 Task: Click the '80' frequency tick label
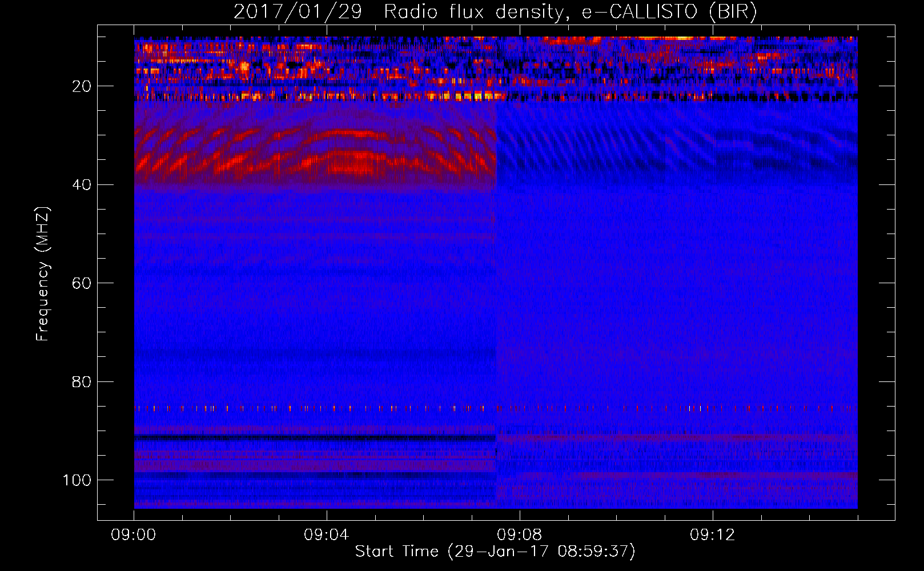point(82,381)
